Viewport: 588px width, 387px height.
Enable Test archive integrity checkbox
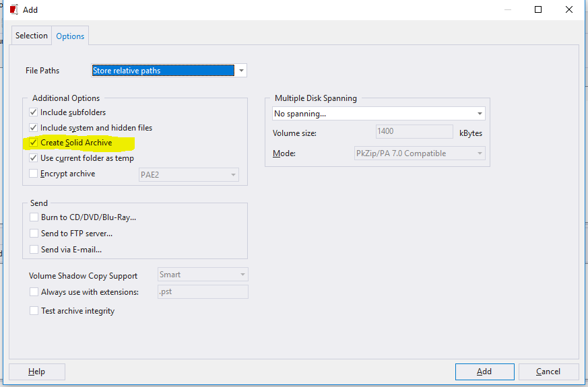[x=34, y=310]
